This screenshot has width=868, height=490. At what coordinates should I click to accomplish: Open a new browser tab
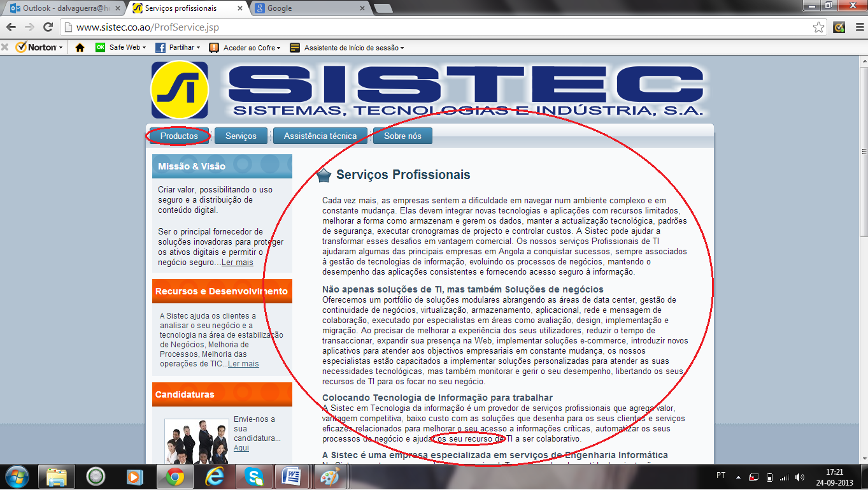click(x=383, y=8)
